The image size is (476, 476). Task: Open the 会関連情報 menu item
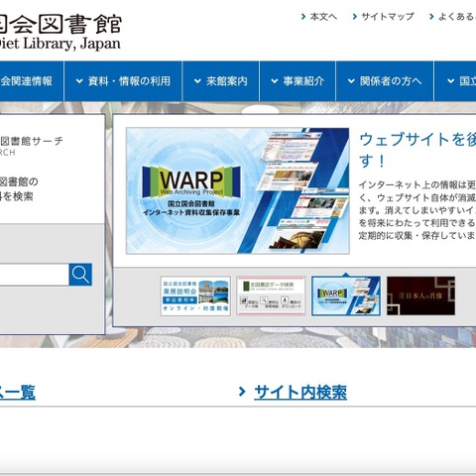32,81
